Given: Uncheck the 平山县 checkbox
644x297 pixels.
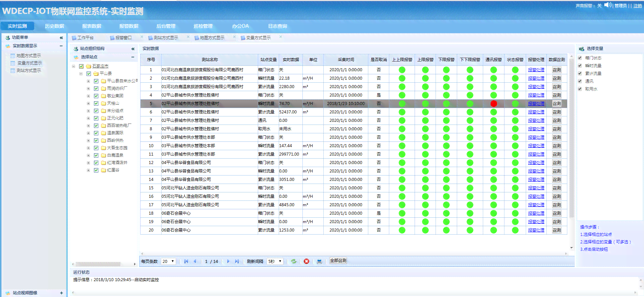Looking at the screenshot, I should [x=89, y=74].
